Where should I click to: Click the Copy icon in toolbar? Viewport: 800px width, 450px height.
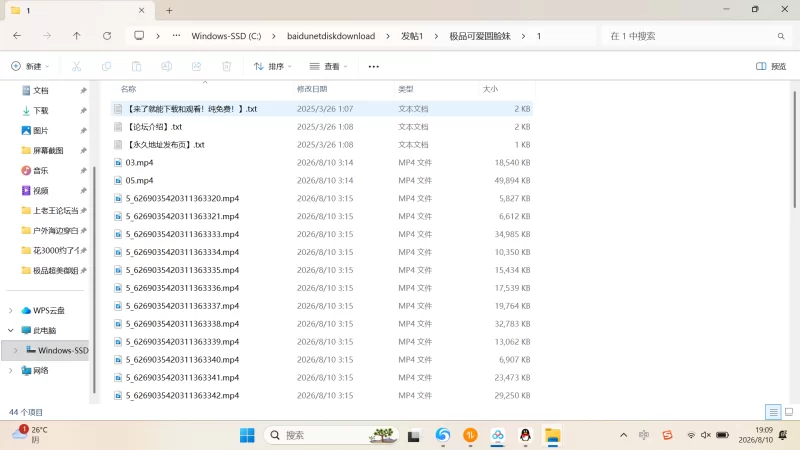coord(107,66)
